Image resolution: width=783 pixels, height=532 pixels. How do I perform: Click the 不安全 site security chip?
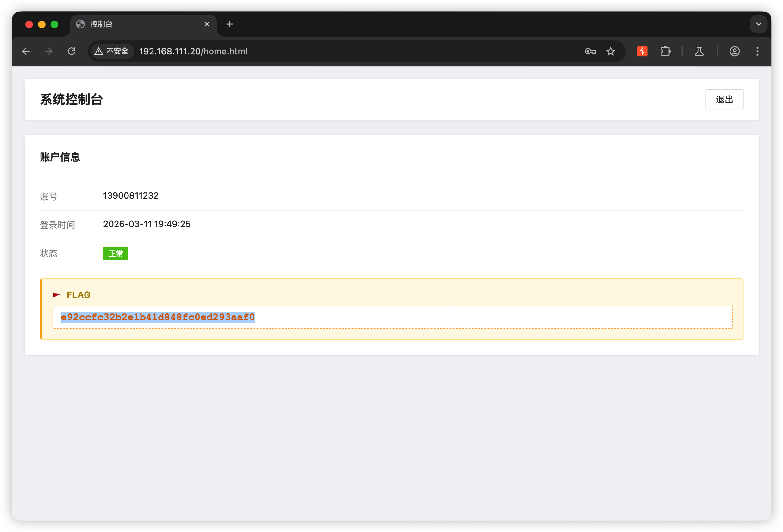(112, 51)
